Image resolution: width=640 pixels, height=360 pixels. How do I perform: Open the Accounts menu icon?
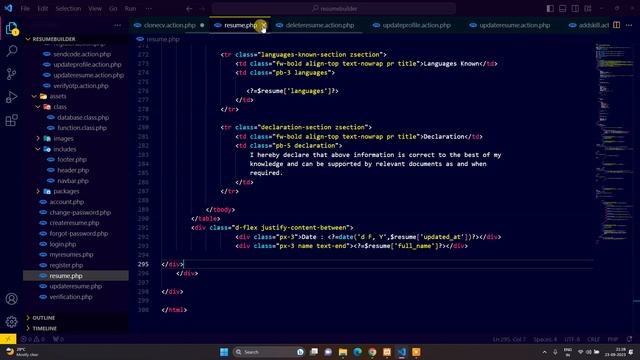point(11,299)
